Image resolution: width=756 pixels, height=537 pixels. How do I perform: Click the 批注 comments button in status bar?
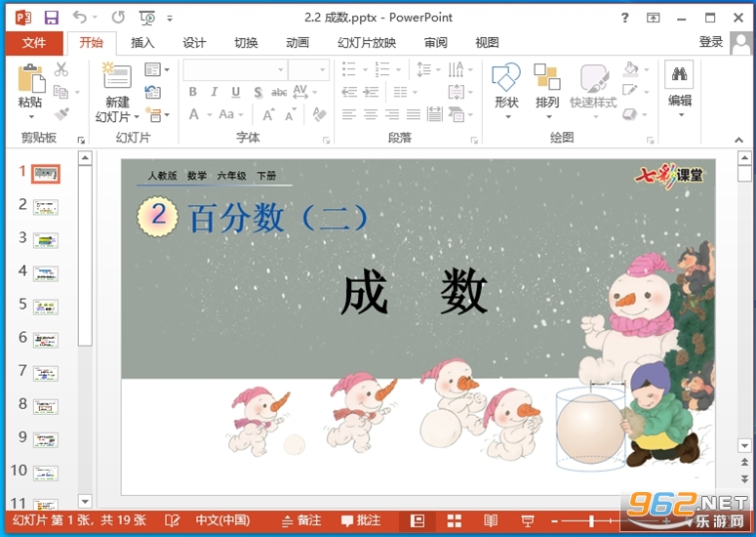[361, 520]
